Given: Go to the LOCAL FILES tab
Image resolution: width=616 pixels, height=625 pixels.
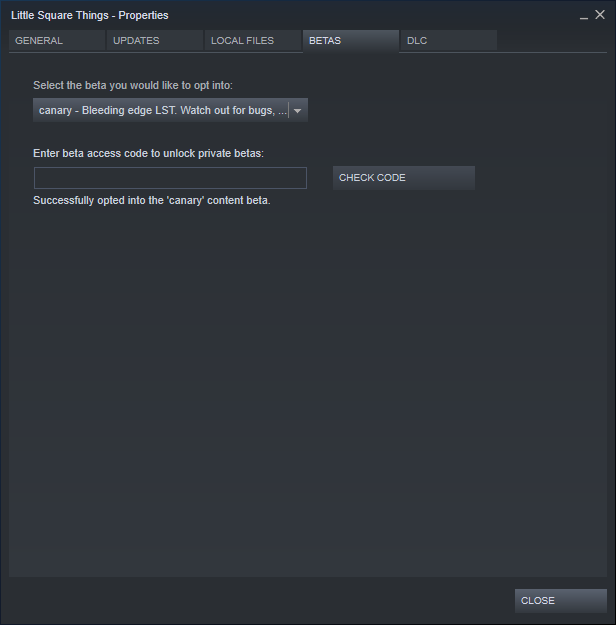Looking at the screenshot, I should (x=253, y=41).
